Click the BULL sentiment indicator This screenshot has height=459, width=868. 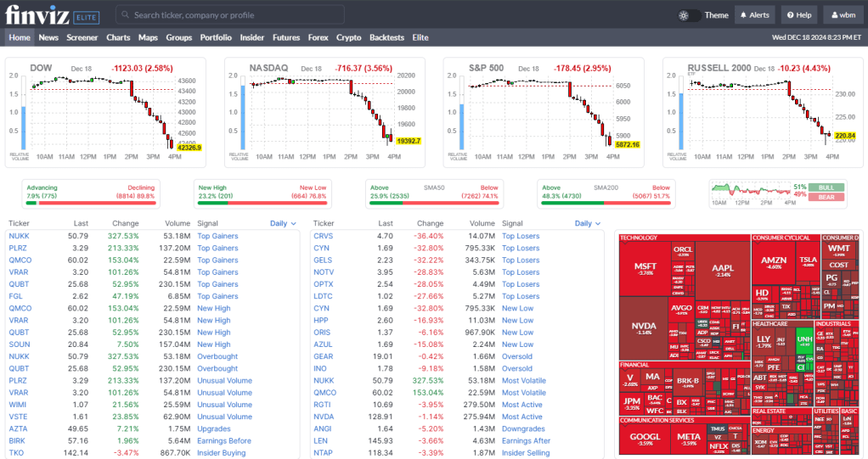pyautogui.click(x=826, y=187)
